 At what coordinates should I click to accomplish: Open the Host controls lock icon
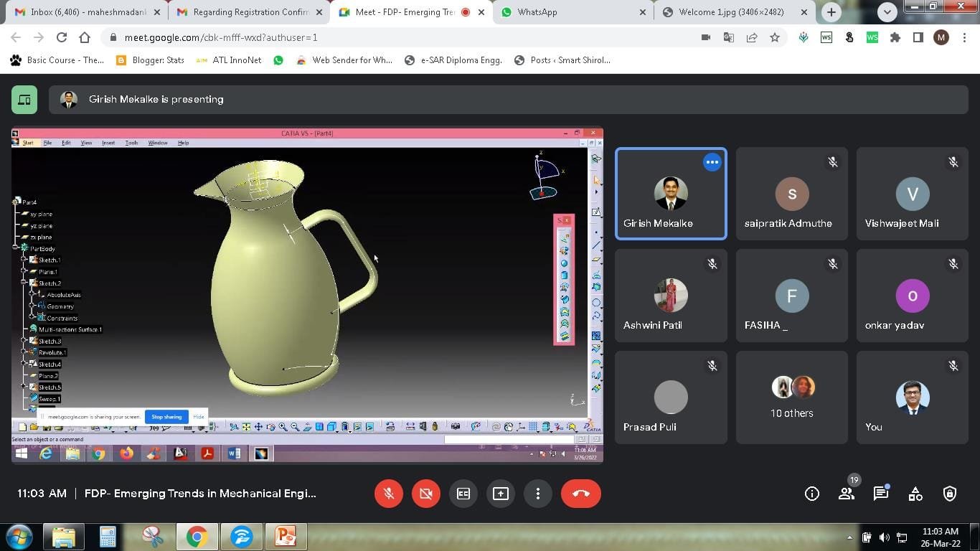[950, 494]
